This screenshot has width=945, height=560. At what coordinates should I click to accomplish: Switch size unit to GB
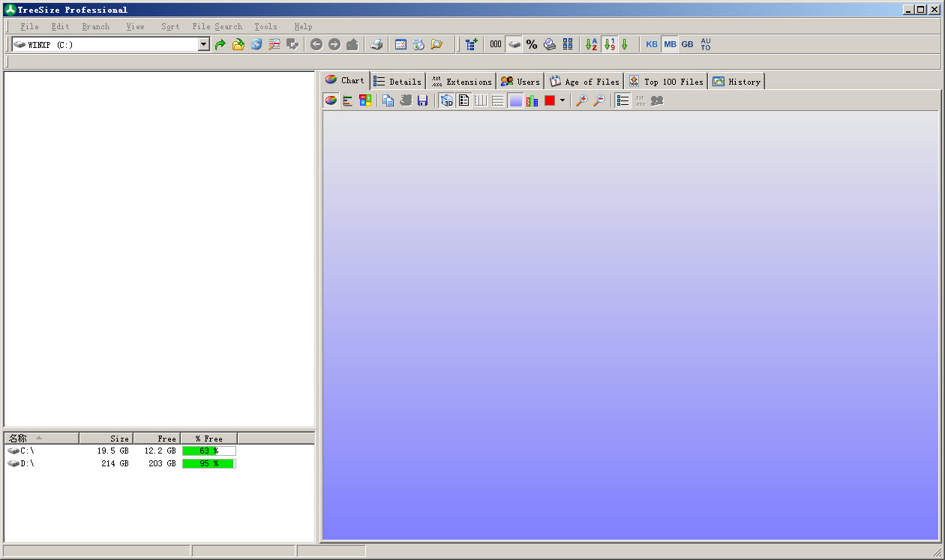coord(687,45)
